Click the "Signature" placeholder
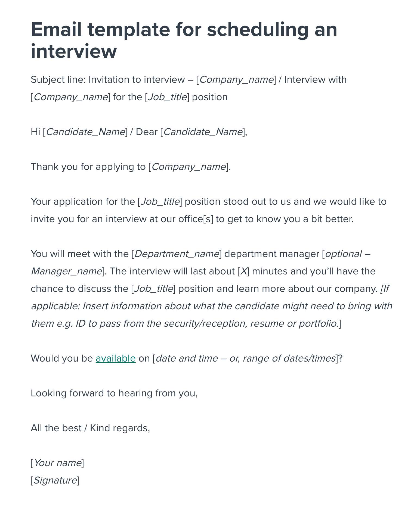 [x=55, y=480]
